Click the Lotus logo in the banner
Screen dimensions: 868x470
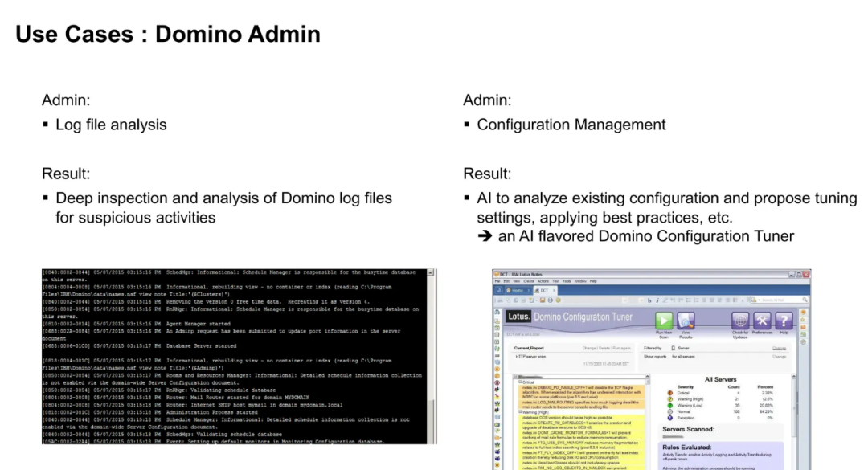518,316
